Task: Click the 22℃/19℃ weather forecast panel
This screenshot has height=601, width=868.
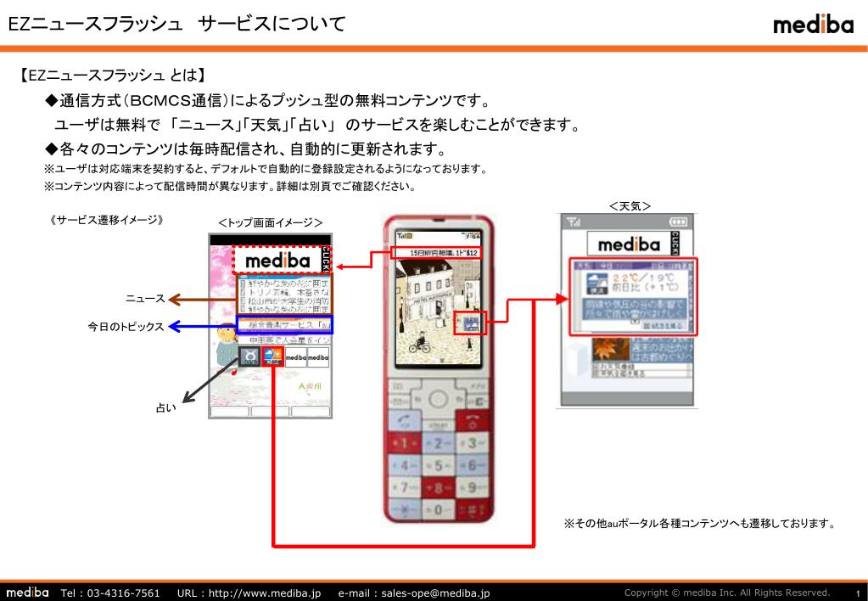Action: (633, 296)
